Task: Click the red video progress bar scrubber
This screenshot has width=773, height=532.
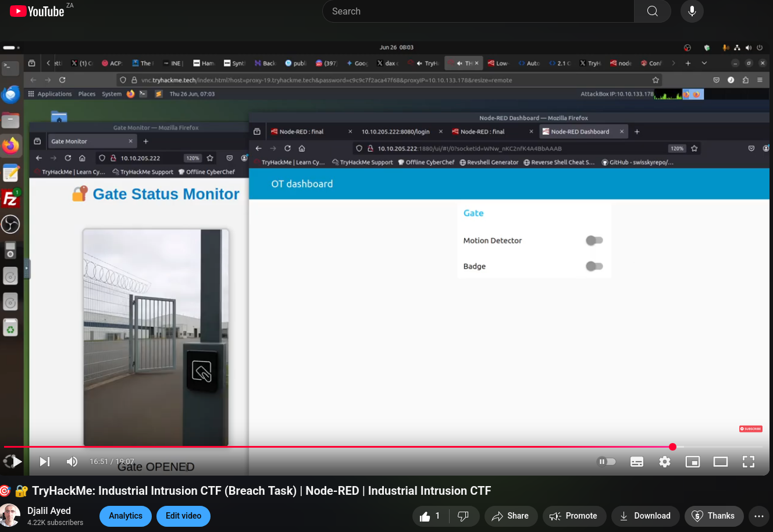Action: click(672, 447)
